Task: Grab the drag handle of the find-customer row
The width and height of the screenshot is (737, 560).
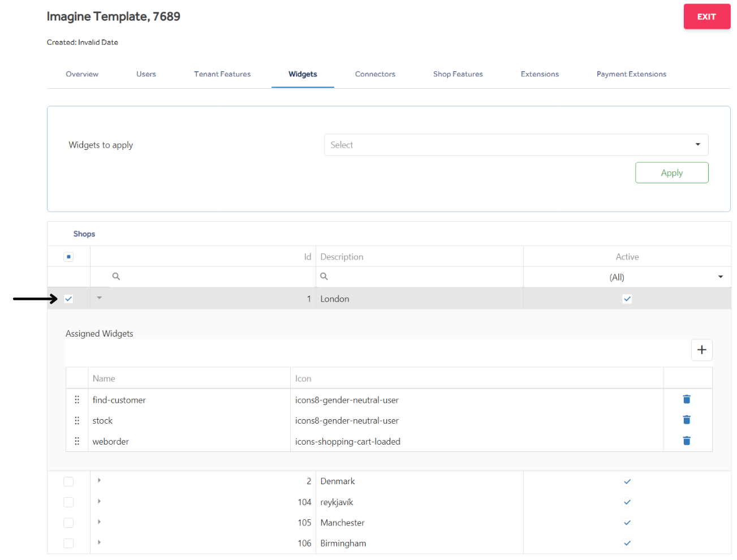Action: pyautogui.click(x=77, y=399)
